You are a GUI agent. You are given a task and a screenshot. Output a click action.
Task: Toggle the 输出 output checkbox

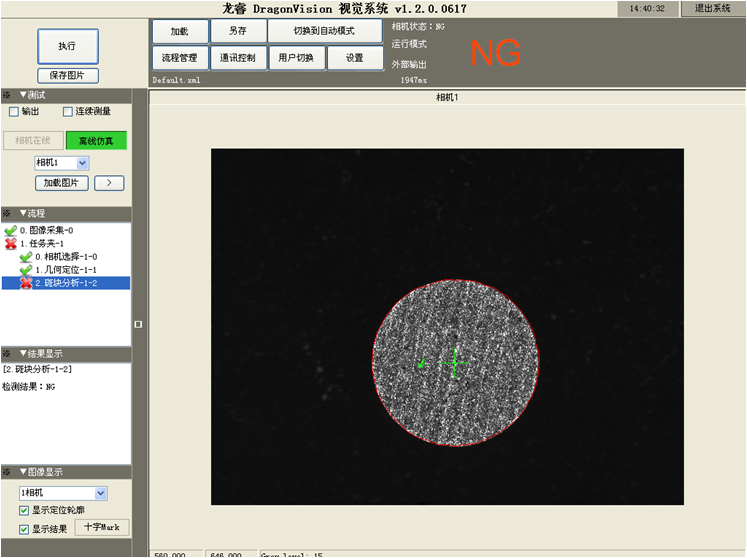point(14,112)
